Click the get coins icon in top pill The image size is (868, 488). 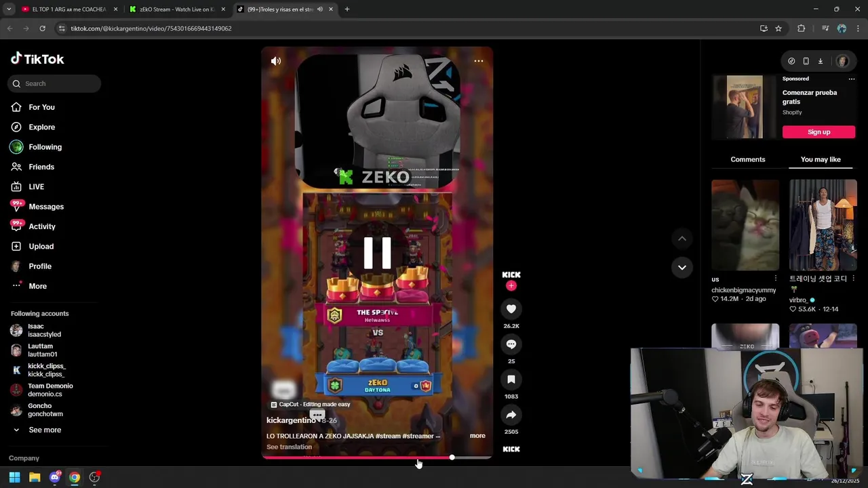tap(791, 61)
